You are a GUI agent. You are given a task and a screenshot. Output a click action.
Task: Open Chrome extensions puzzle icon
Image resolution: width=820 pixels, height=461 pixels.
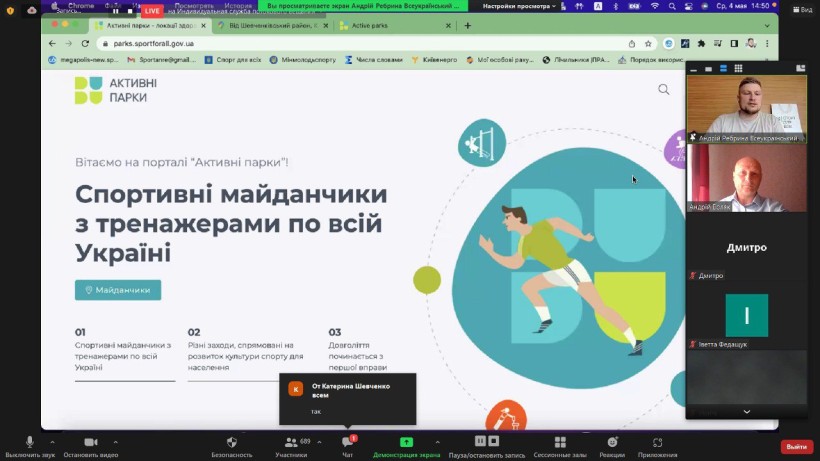pos(701,44)
